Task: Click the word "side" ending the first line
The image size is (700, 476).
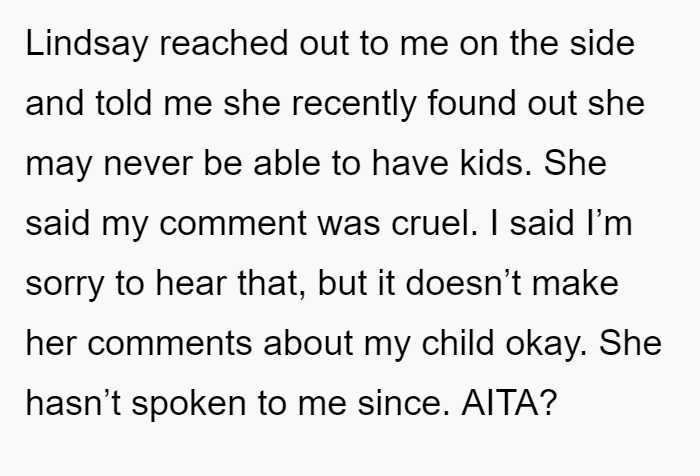Action: (602, 43)
